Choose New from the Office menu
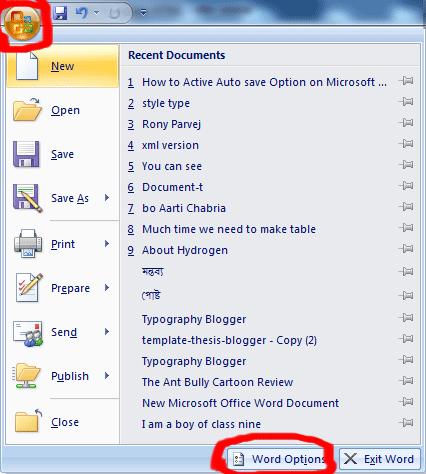The width and height of the screenshot is (426, 474). point(63,66)
